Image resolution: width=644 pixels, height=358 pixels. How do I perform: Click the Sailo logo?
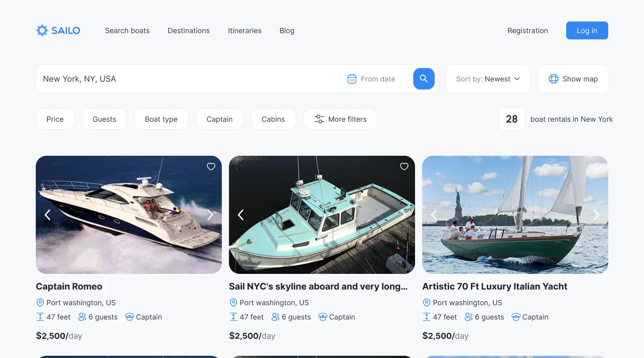pyautogui.click(x=58, y=30)
